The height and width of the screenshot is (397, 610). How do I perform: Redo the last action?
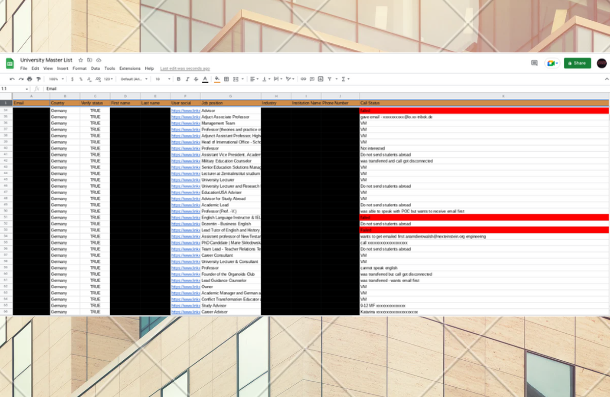[x=21, y=79]
